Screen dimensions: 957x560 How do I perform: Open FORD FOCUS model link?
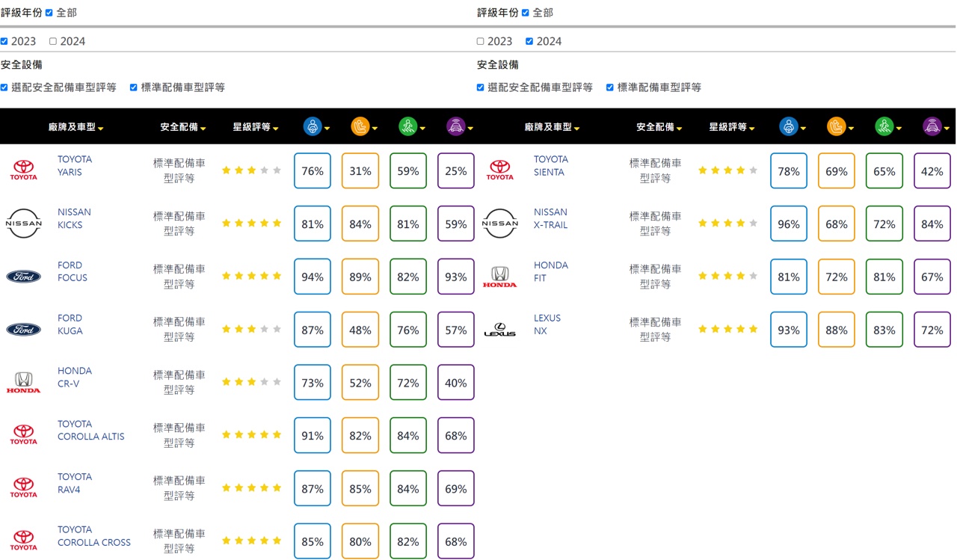pyautogui.click(x=73, y=271)
